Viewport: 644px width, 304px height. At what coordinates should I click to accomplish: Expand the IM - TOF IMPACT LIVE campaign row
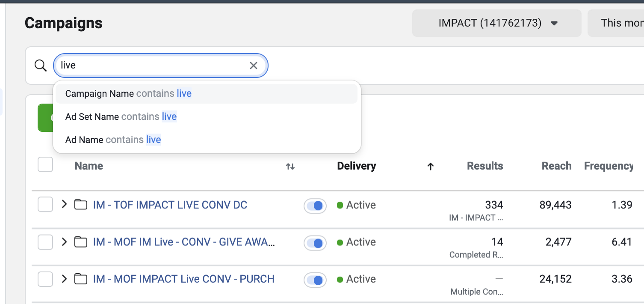point(64,205)
